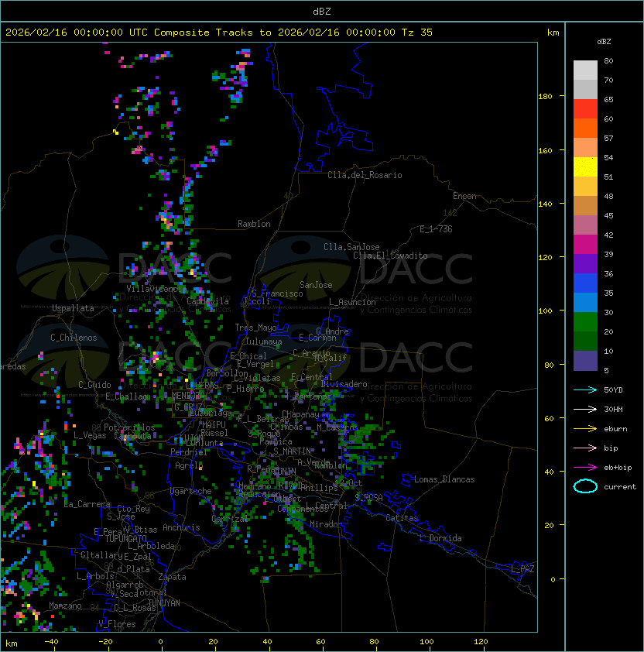Click the Tres_Mayo map label

pos(255,328)
